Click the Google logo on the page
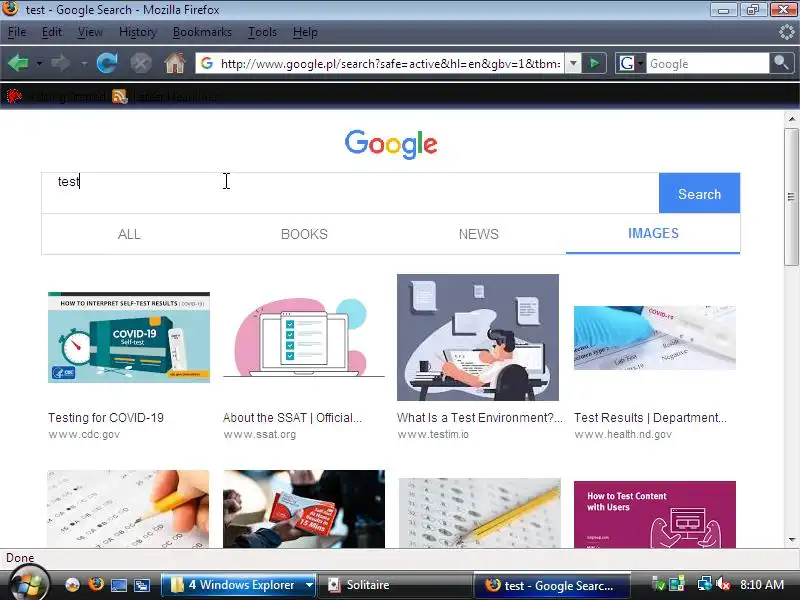Image resolution: width=800 pixels, height=600 pixels. [x=391, y=144]
